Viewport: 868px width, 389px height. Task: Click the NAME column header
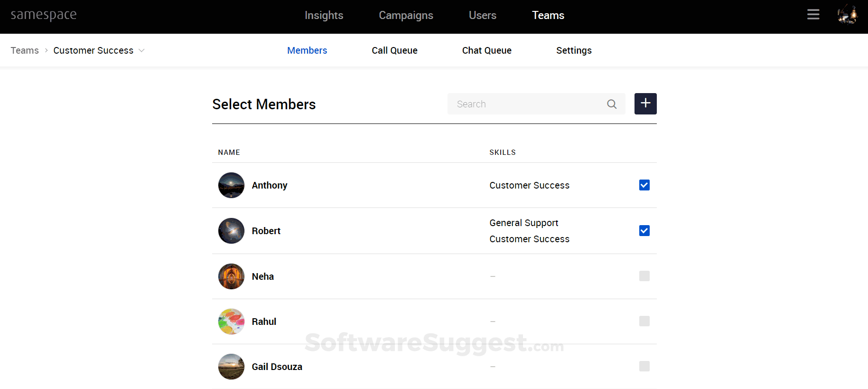(x=229, y=152)
